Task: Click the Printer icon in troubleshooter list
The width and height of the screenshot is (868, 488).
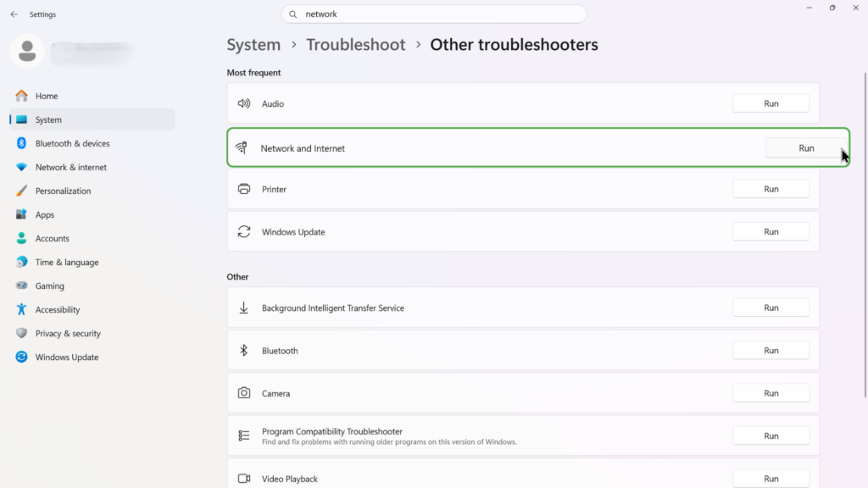Action: click(x=244, y=189)
